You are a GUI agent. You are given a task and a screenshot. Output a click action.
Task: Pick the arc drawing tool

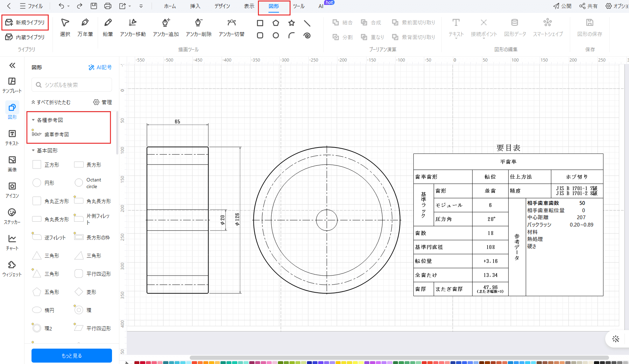[292, 35]
